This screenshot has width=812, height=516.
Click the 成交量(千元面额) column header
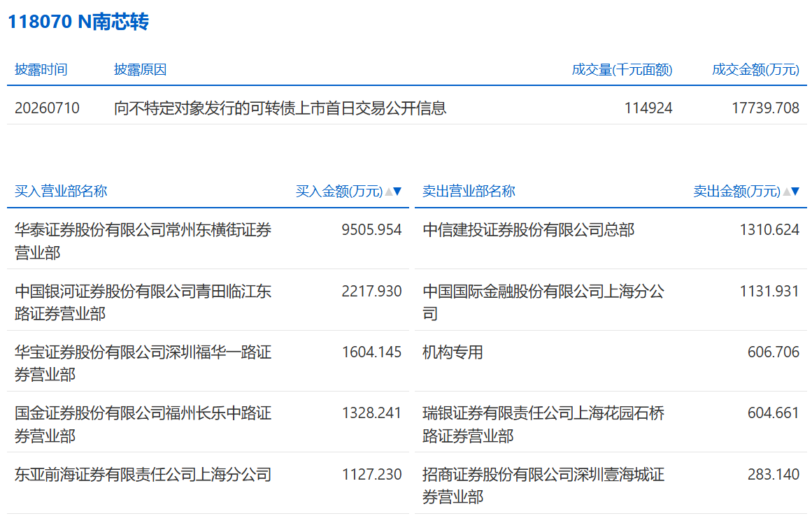[x=622, y=69]
